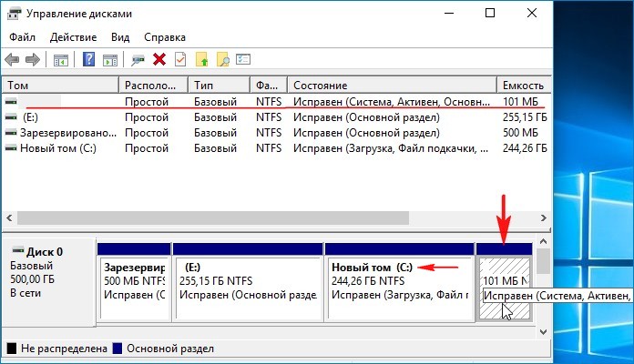Image resolution: width=634 pixels, height=364 pixels.
Task: Sort by the Располо... column header
Action: (153, 86)
